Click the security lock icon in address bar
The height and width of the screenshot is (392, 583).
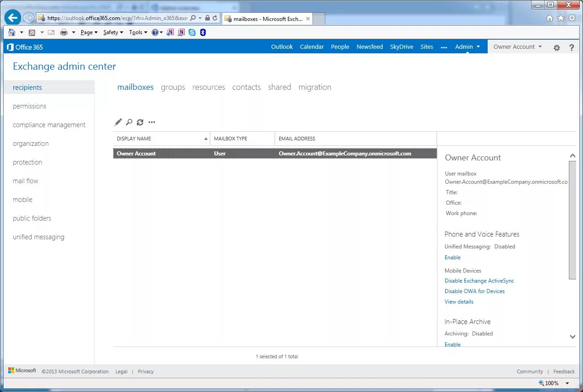point(208,18)
